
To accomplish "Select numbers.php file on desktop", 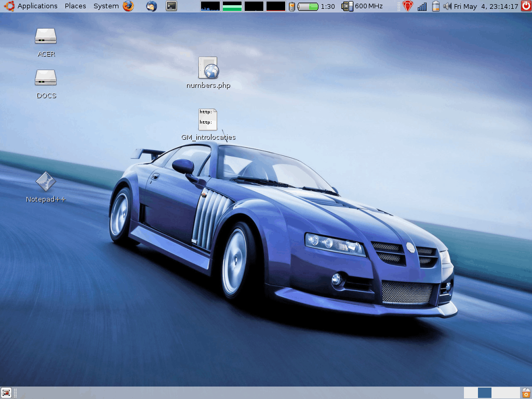I will [208, 68].
